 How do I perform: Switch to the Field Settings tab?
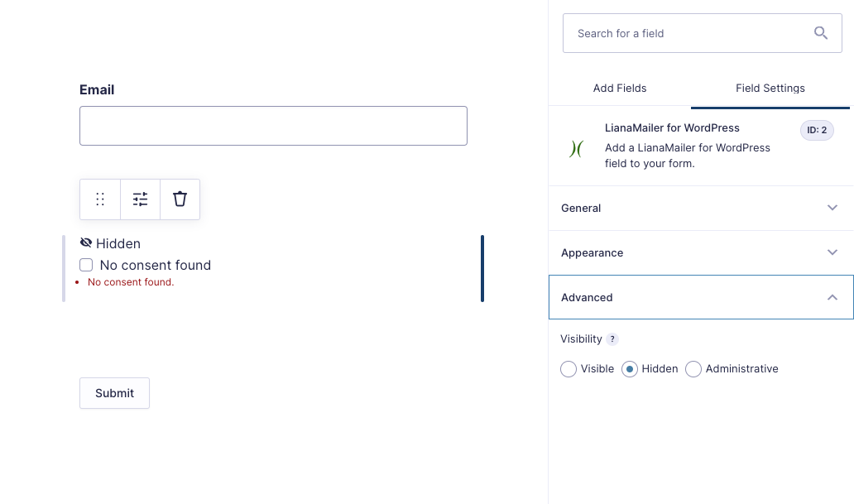click(x=770, y=89)
